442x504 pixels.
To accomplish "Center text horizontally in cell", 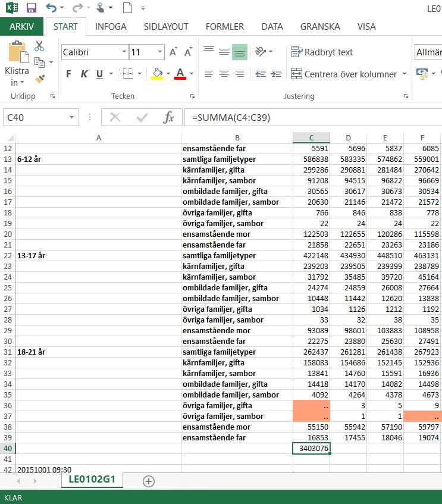I will (x=224, y=74).
